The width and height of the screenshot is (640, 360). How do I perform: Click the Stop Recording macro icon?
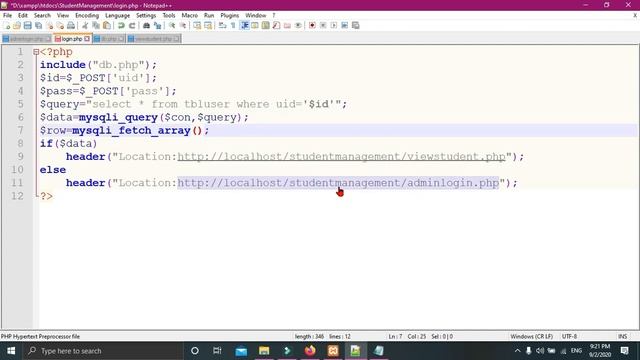[x=323, y=26]
